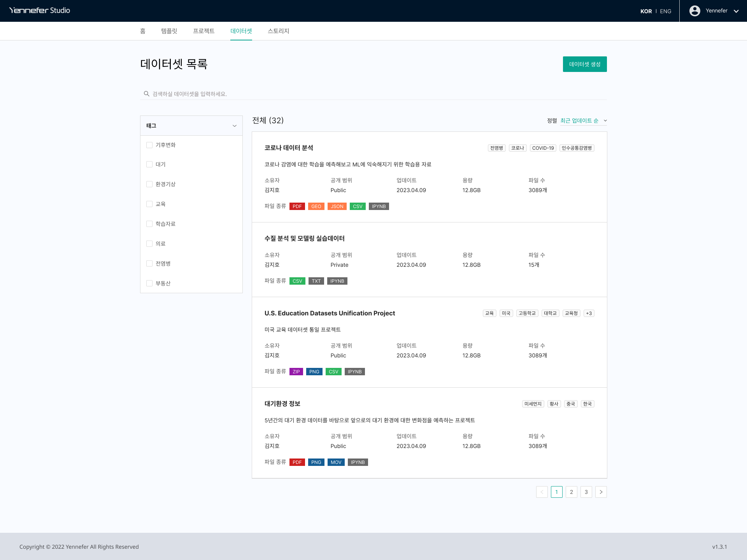
Task: Switch to the 프로젝트 tab
Action: coord(203,31)
